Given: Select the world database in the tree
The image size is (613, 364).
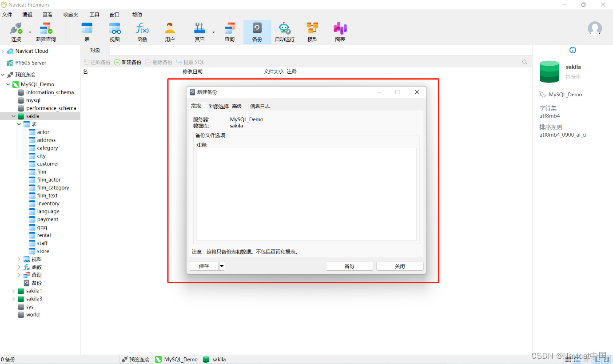Looking at the screenshot, I should click(28, 315).
